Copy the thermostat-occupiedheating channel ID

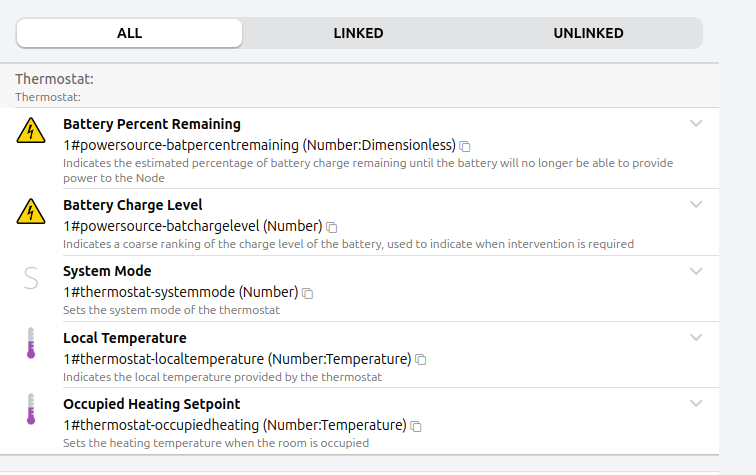[x=416, y=425]
